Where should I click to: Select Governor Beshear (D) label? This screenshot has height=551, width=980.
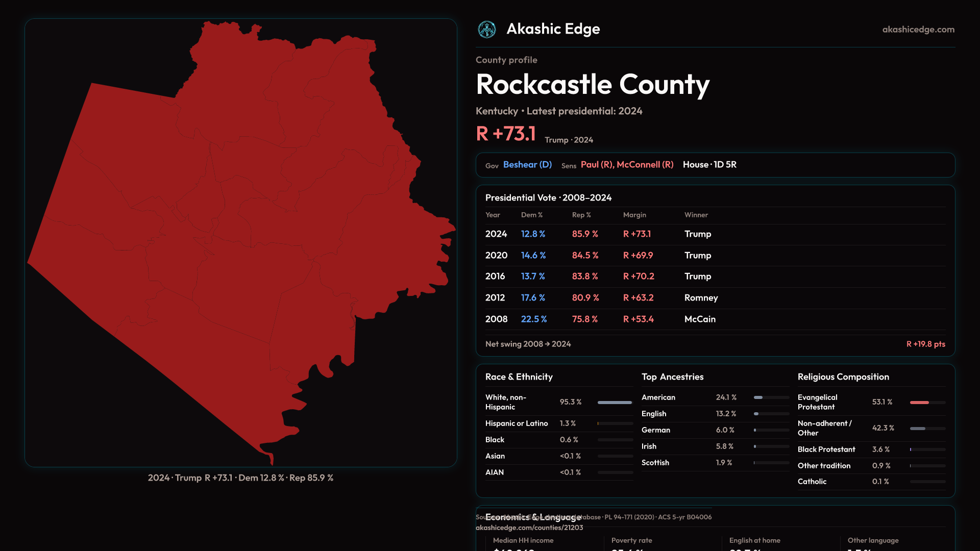(x=527, y=165)
